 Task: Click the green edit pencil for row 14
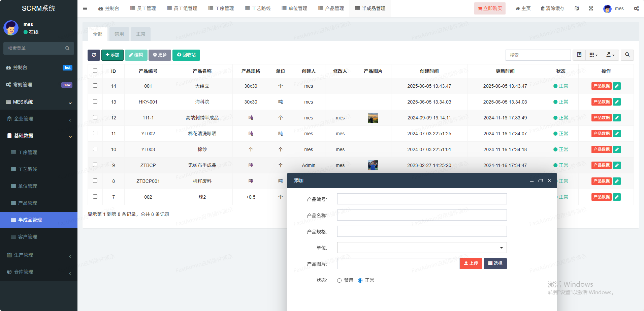coord(617,86)
